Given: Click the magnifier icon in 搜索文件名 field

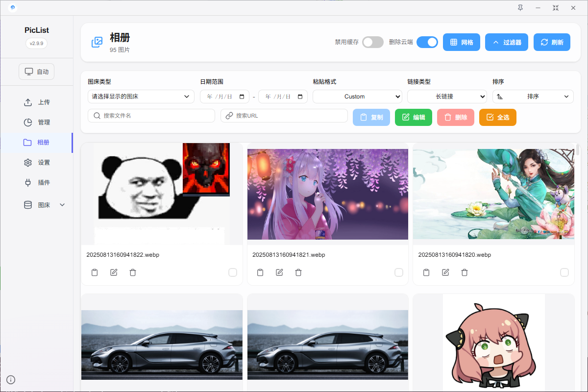Looking at the screenshot, I should click(96, 116).
